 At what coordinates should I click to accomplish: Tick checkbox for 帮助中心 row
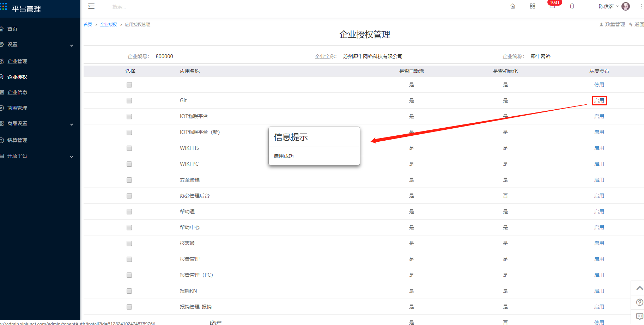[x=129, y=228]
